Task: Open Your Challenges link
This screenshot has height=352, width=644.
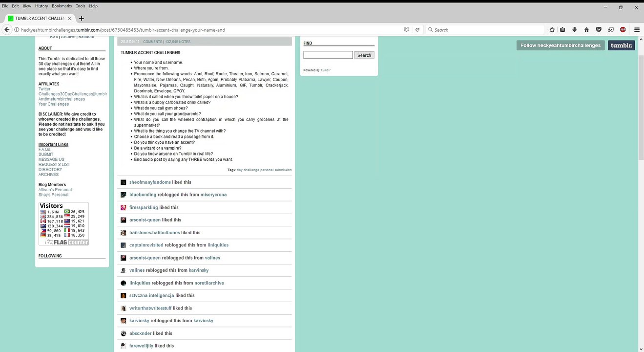Action: [54, 104]
